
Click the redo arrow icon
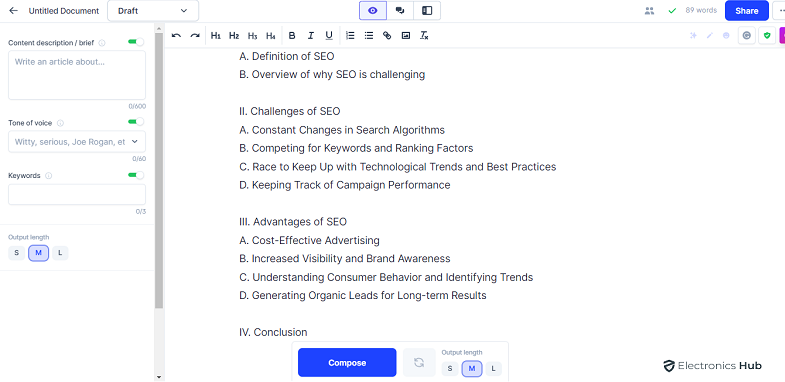[195, 36]
